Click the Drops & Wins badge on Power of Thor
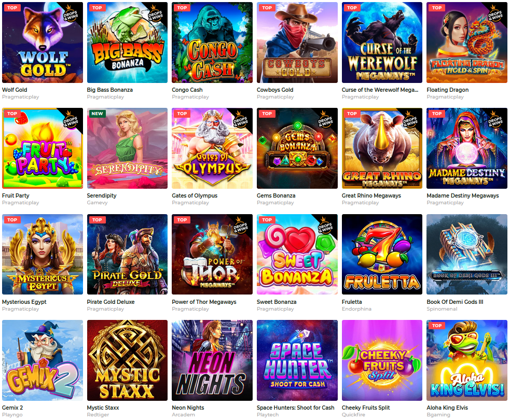 [240, 227]
